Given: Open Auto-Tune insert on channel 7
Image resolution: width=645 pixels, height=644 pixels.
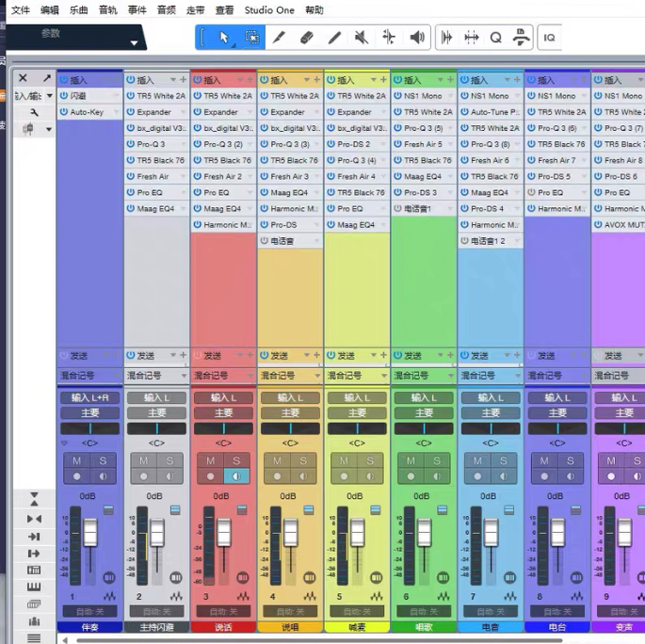Looking at the screenshot, I should click(495, 112).
